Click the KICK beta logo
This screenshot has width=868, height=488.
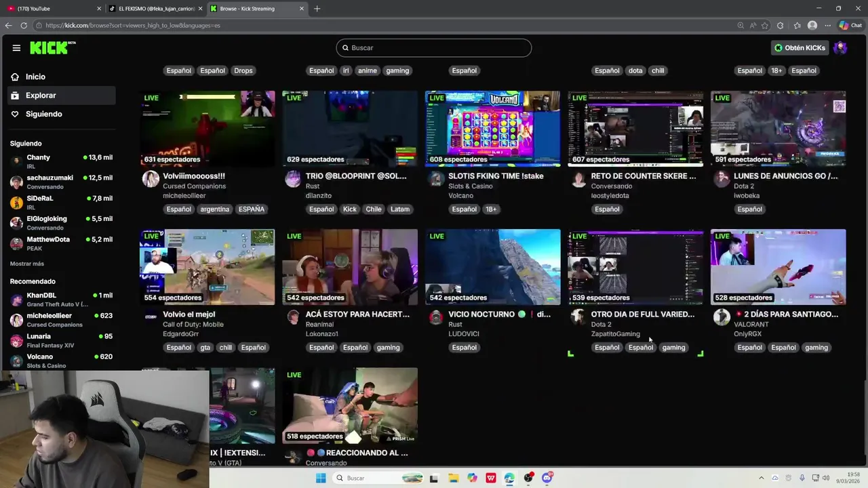pos(53,47)
